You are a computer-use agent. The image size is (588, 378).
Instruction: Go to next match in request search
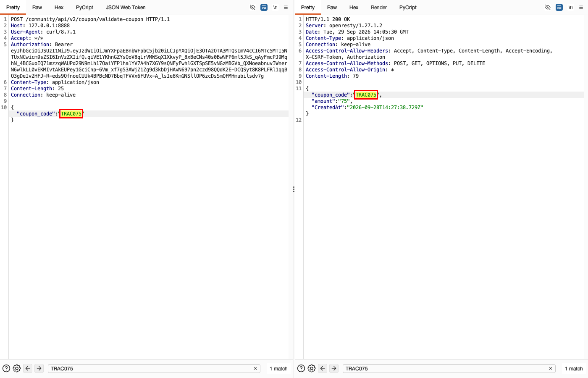(x=39, y=368)
